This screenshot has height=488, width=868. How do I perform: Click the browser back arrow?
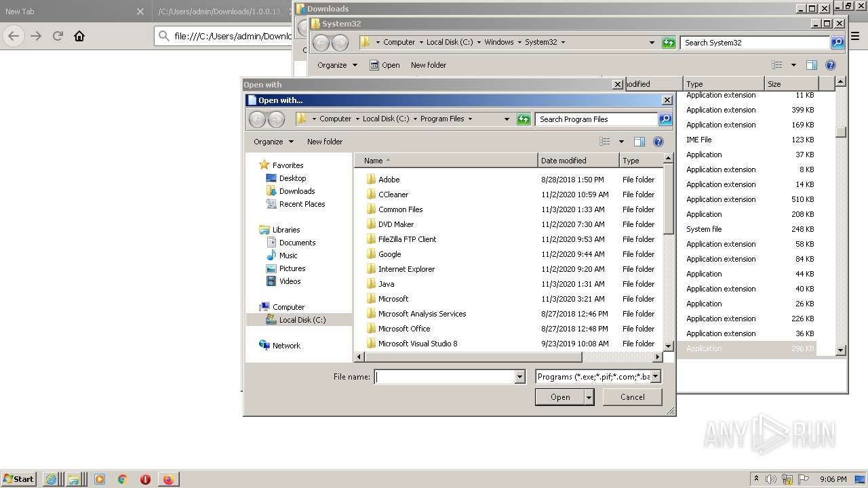tap(14, 36)
